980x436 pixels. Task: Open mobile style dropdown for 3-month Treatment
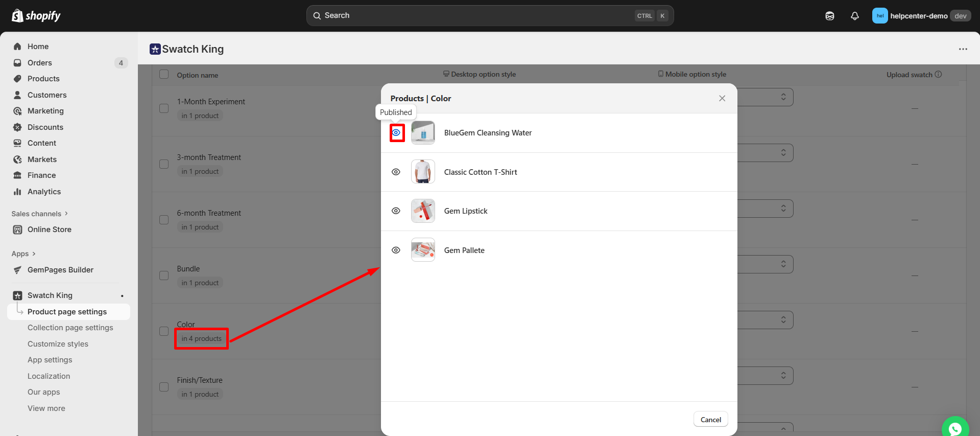[x=765, y=153]
